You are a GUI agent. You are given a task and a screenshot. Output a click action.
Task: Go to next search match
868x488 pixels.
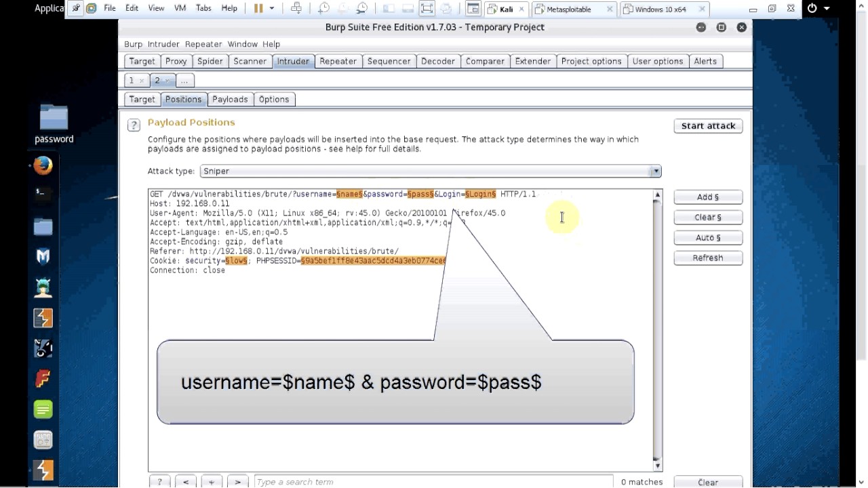click(237, 482)
